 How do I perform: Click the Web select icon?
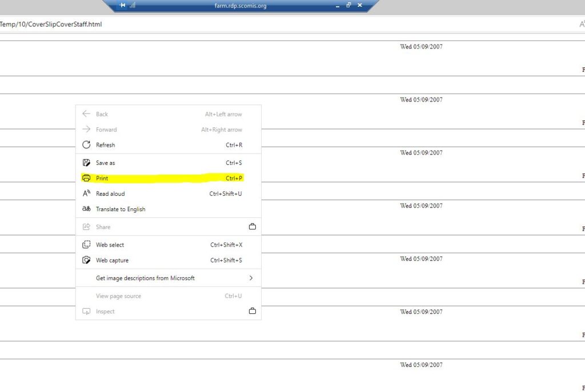[x=86, y=245]
